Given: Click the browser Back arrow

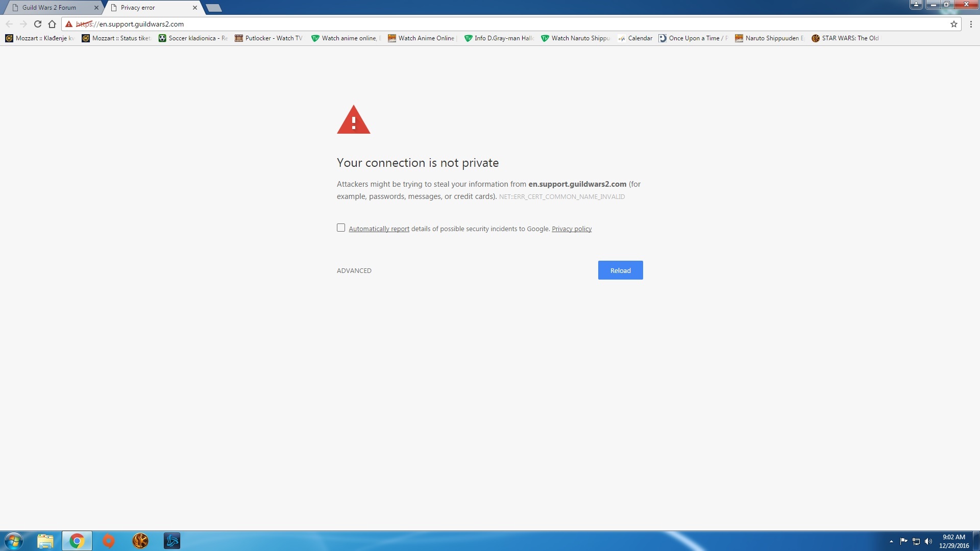Looking at the screenshot, I should coord(9,24).
